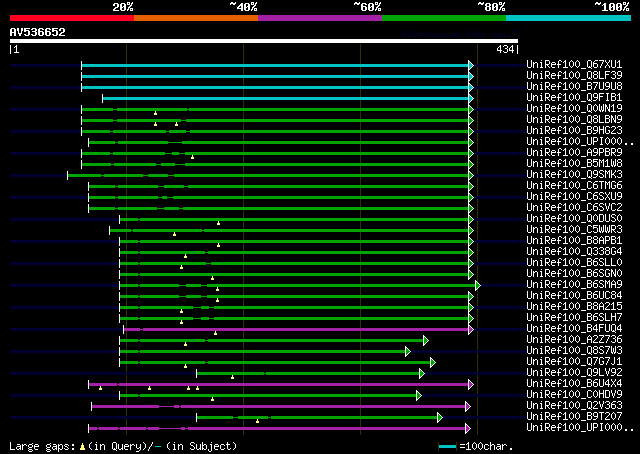
Task: Select the UniRef100_B7U9U8 label
Action: pyautogui.click(x=574, y=87)
